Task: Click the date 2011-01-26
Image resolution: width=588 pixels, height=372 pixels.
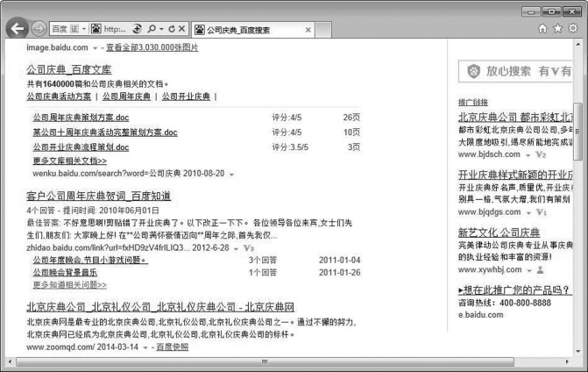Action: pos(340,273)
